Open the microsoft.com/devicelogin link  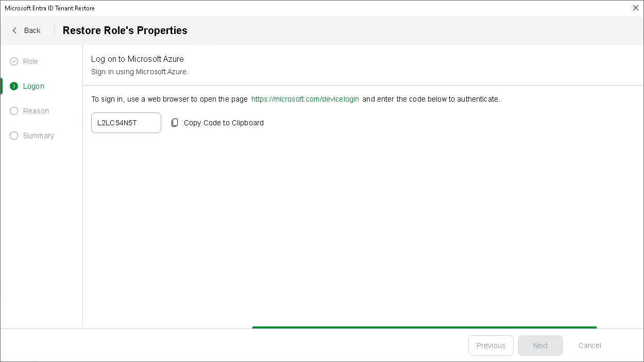point(305,99)
